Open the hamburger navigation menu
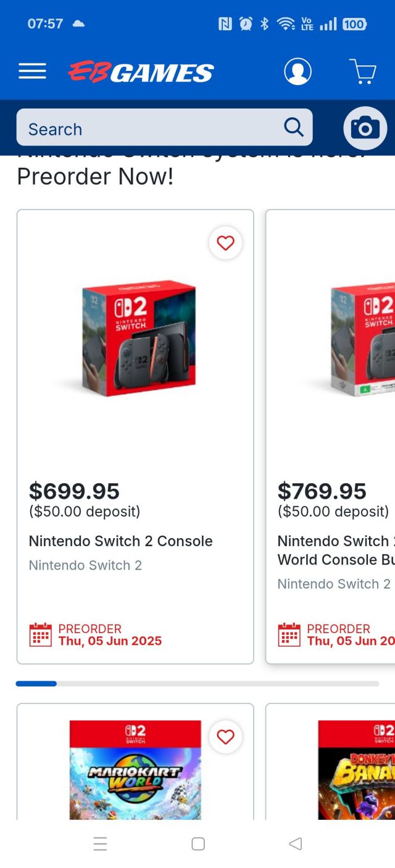 coord(32,71)
